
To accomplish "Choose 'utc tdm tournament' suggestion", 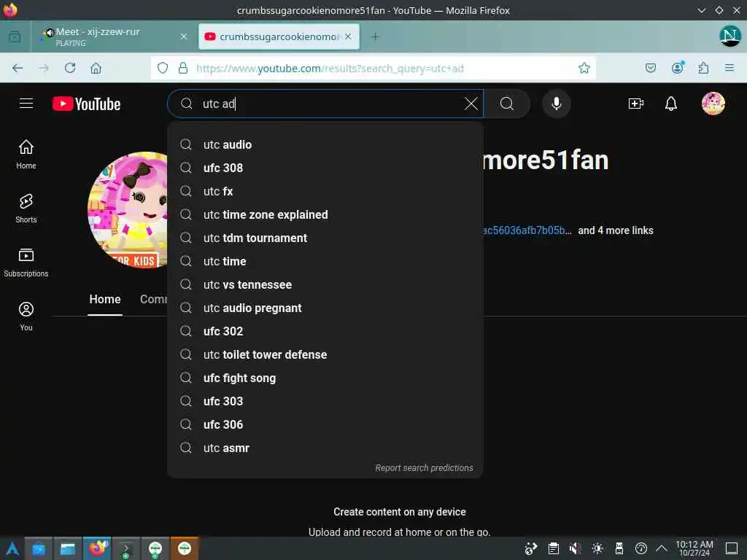I will pyautogui.click(x=325, y=238).
